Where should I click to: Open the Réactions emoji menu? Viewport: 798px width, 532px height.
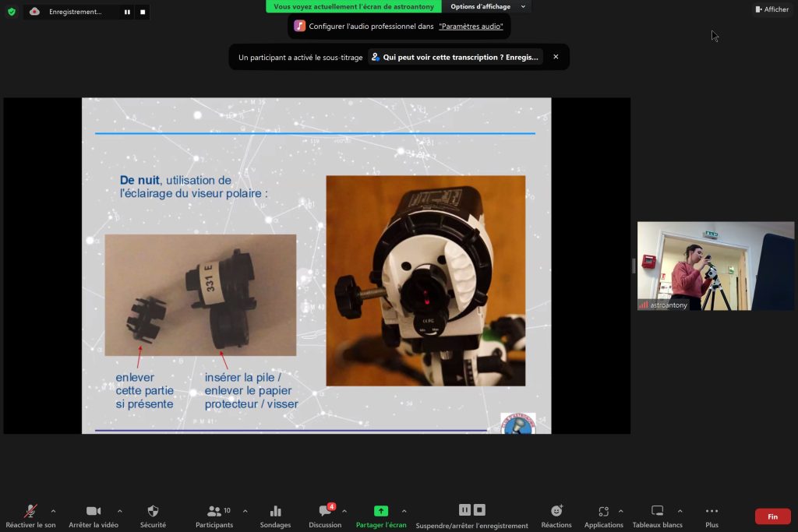556,516
